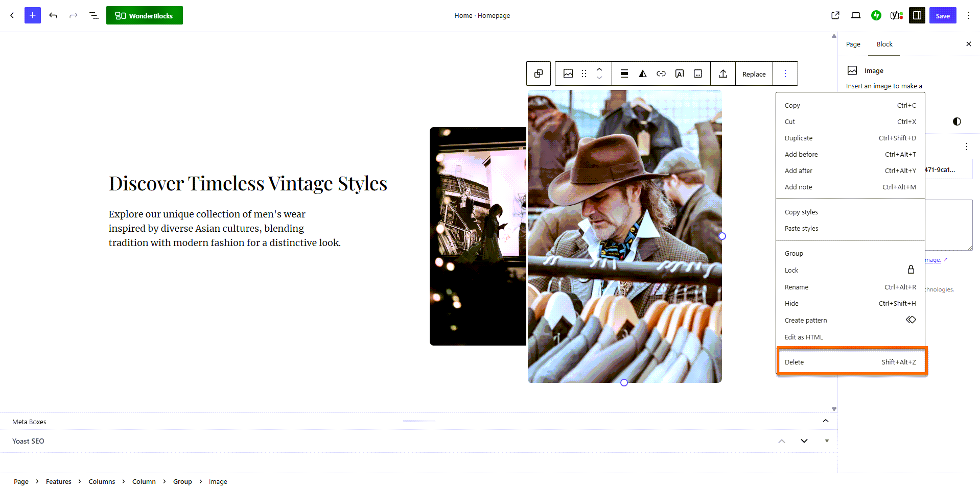This screenshot has width=980, height=489.
Task: Grab the block drag handle
Action: point(584,74)
